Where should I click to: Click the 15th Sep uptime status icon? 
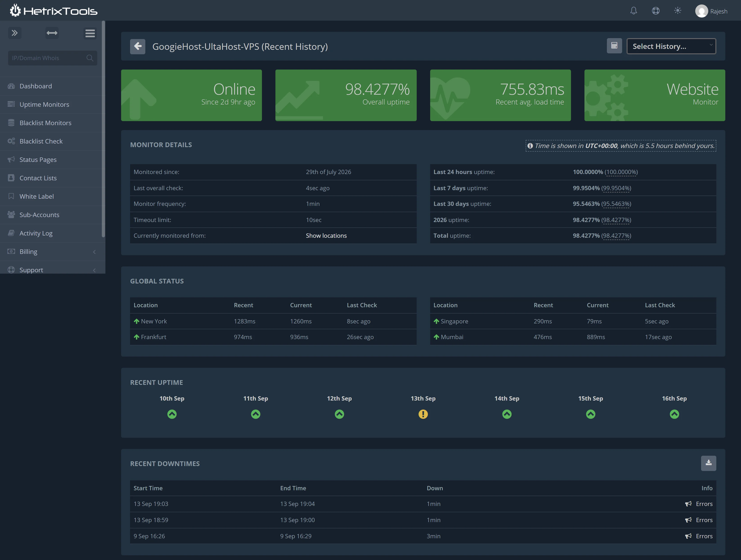point(591,414)
